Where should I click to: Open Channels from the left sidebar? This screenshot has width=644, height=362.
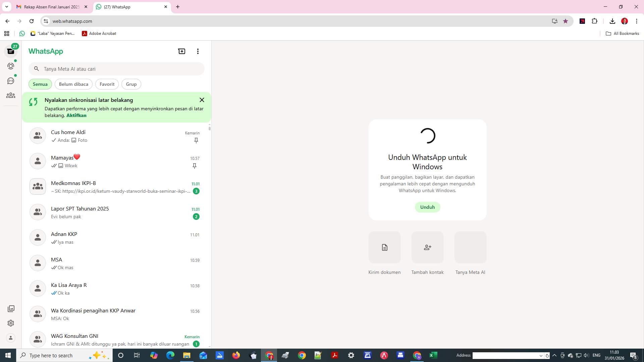coord(11,80)
